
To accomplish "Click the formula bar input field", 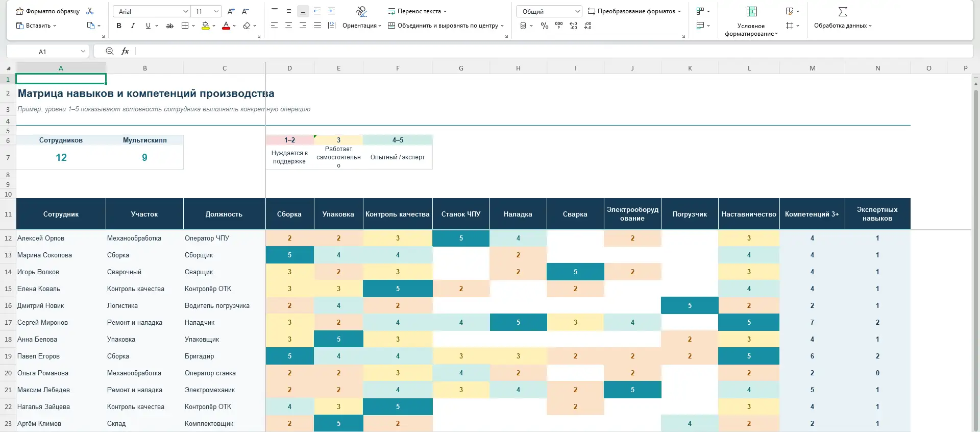I will coord(554,51).
